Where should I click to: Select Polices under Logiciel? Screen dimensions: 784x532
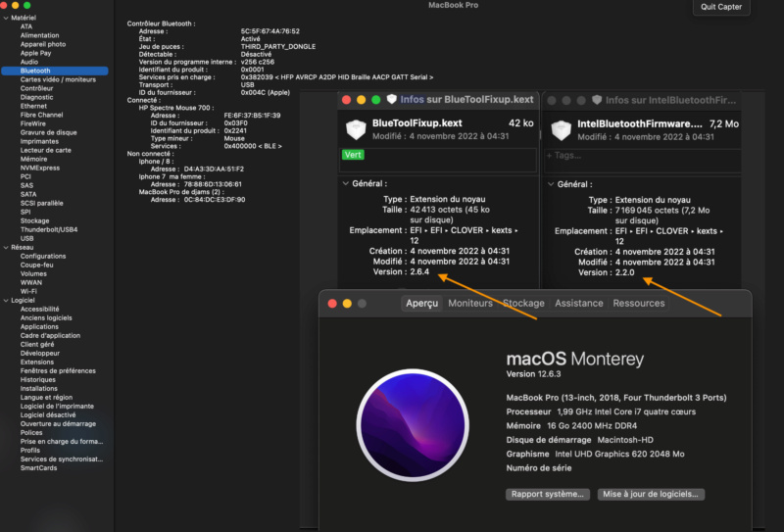click(31, 433)
